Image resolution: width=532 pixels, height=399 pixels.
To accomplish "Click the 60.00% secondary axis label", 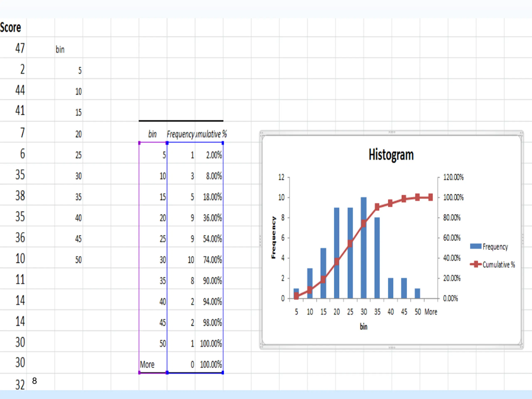I will click(x=452, y=238).
